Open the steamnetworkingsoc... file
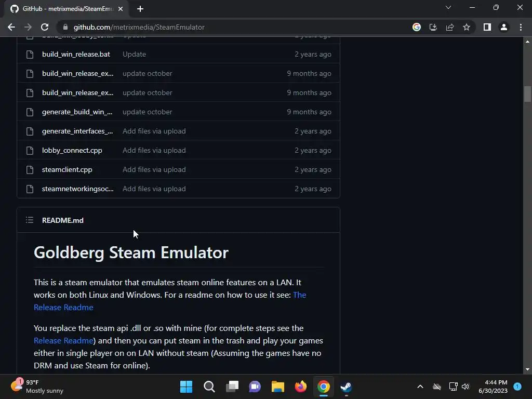532x399 pixels. (78, 189)
